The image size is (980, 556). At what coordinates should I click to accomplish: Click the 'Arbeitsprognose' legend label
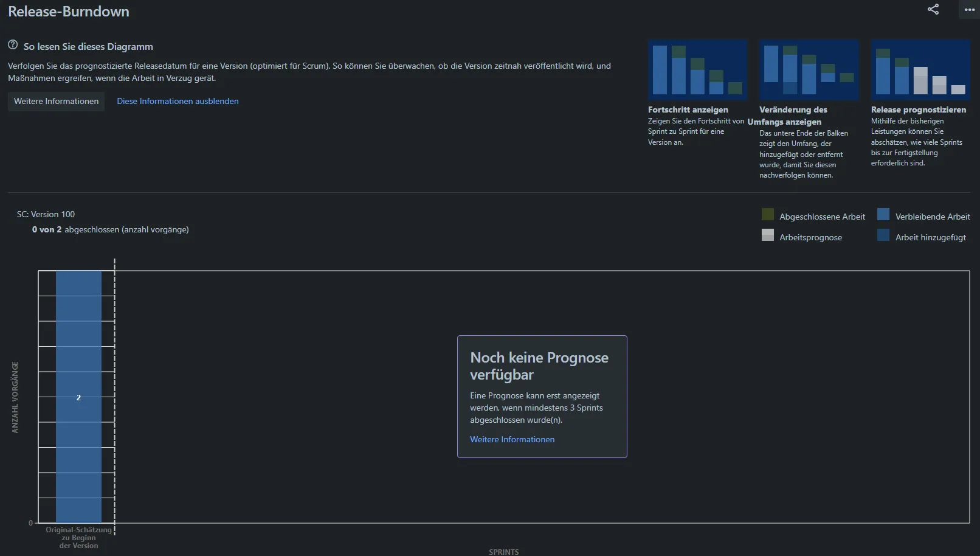[x=811, y=237]
